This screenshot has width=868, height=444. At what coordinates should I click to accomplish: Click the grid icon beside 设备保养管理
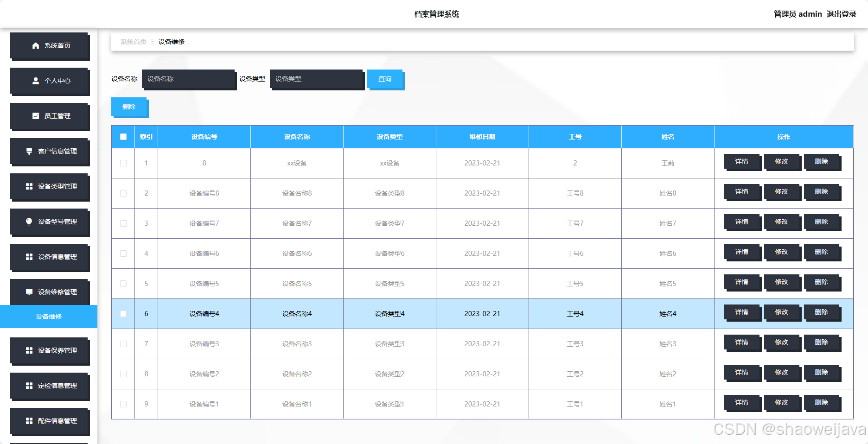click(x=29, y=350)
